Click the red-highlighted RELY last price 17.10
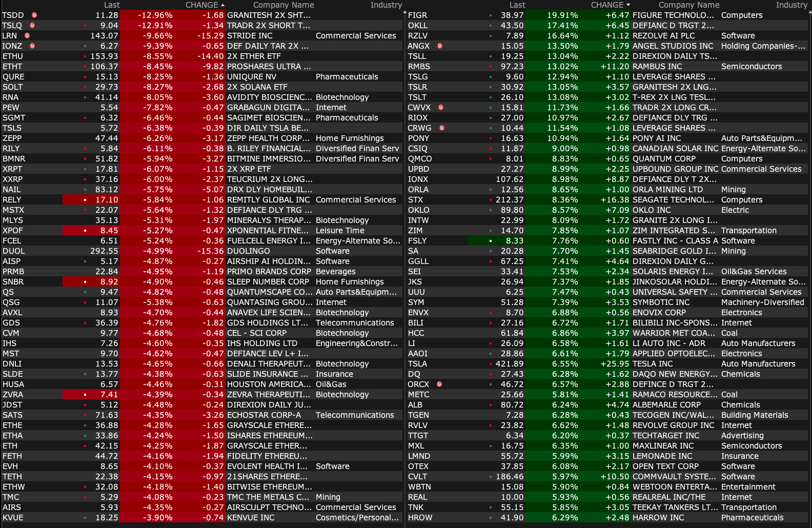The width and height of the screenshot is (812, 528). pyautogui.click(x=107, y=200)
